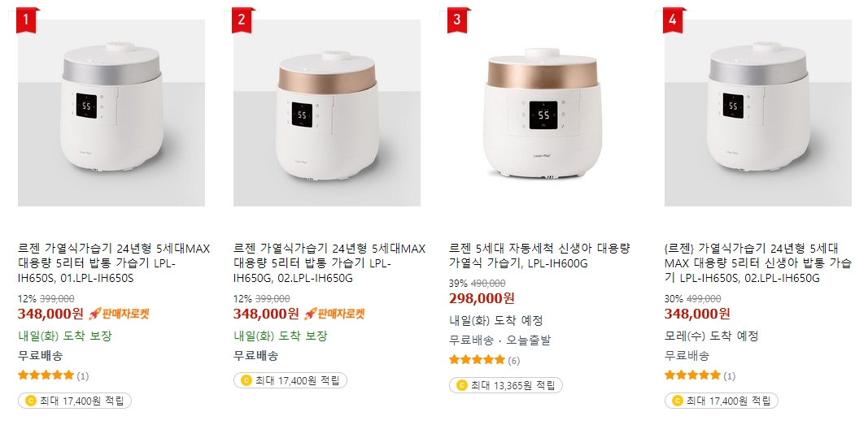Click five-star rating with 6 reviews
The width and height of the screenshot is (868, 425).
pos(484,360)
